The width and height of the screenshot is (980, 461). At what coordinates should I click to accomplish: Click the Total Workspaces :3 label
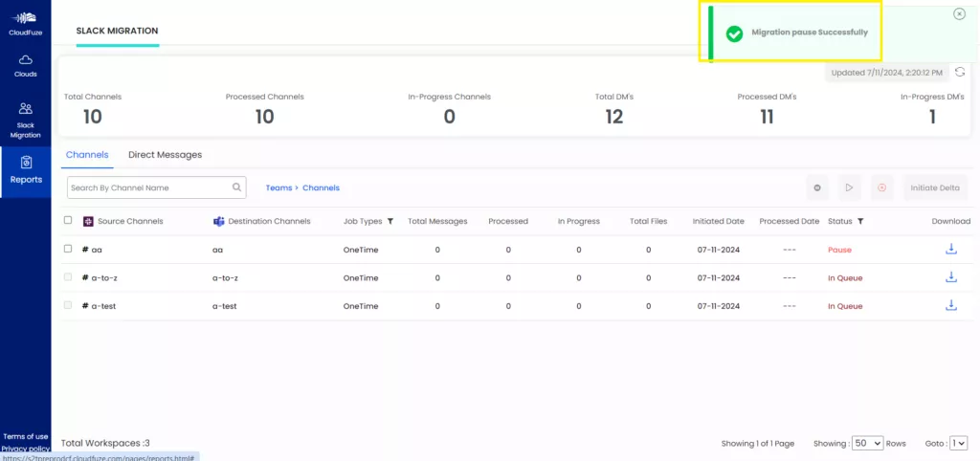click(105, 443)
